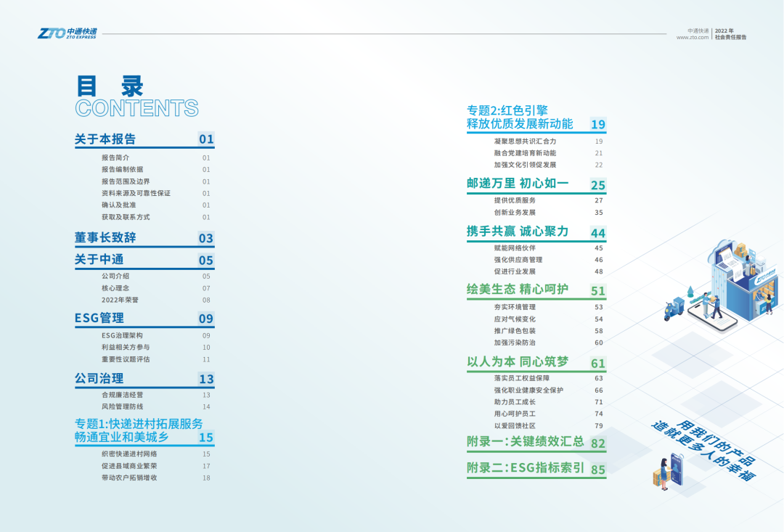784x532 pixels.
Task: Select the 落实员工权益保障 entry
Action: pyautogui.click(x=522, y=379)
